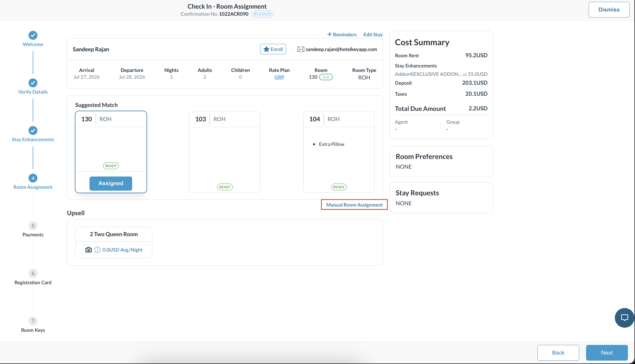Click the Verify Details step checkmark icon

(x=33, y=83)
